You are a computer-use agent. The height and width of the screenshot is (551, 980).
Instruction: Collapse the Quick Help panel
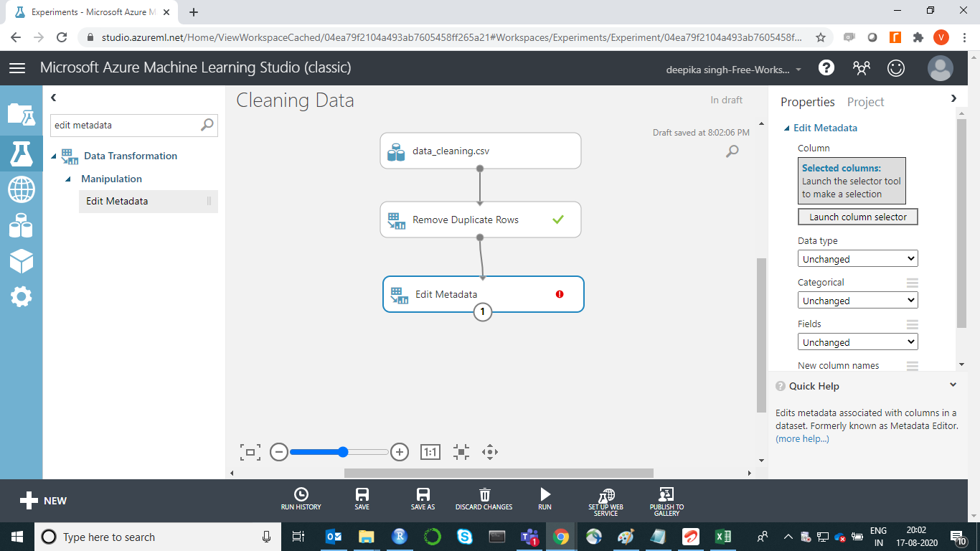tap(953, 385)
